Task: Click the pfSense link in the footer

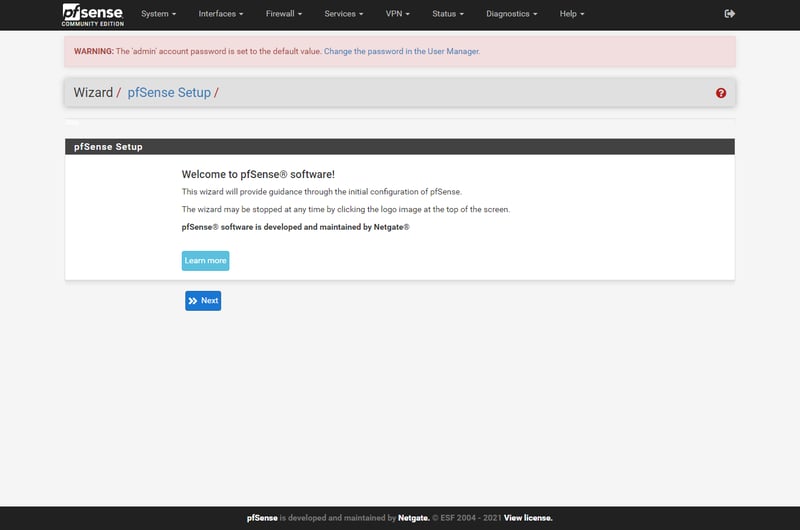Action: pyautogui.click(x=262, y=518)
